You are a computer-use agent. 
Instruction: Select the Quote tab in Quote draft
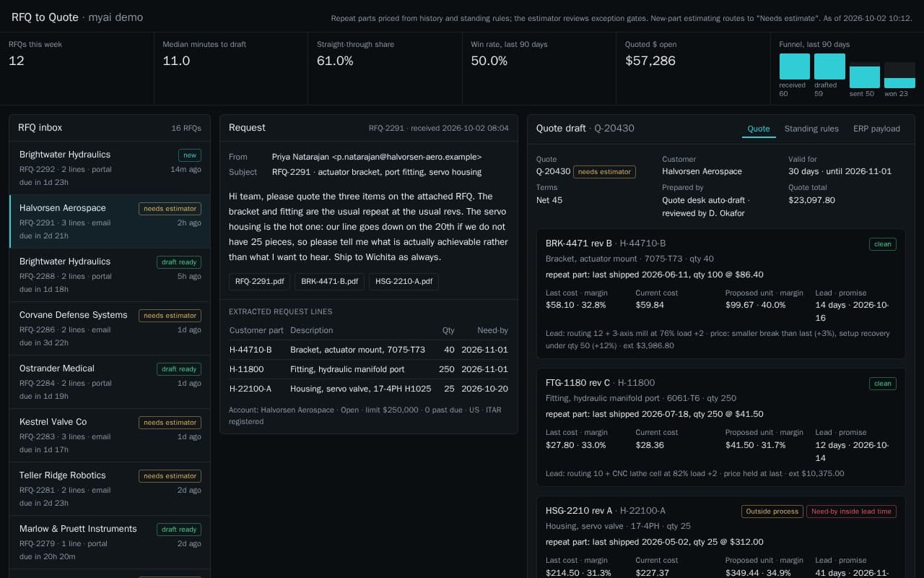[x=759, y=129]
